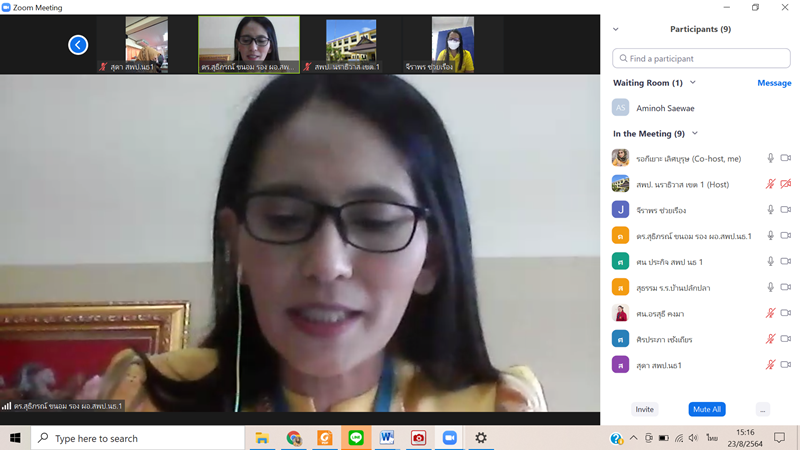800x450 pixels.
Task: Open LINE app from the taskbar
Action: click(x=356, y=438)
